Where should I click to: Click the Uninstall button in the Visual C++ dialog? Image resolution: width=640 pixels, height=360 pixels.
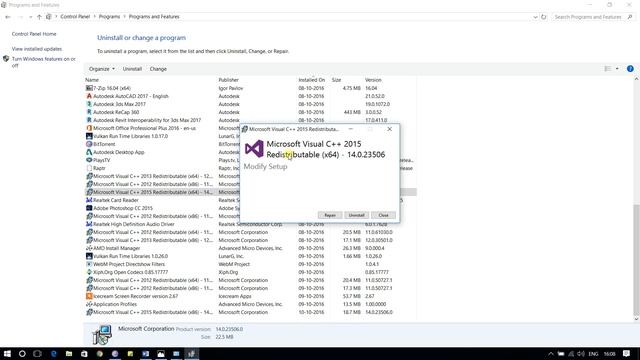pos(356,215)
